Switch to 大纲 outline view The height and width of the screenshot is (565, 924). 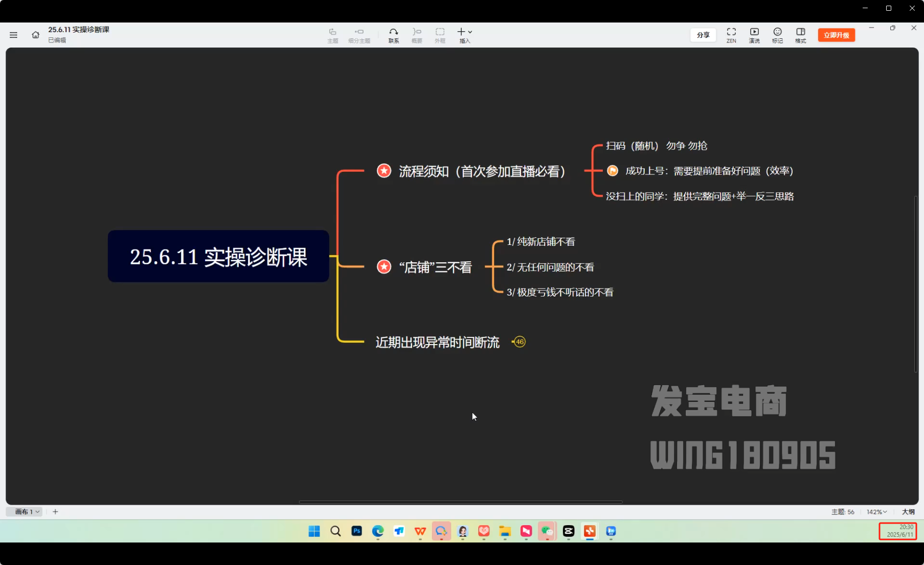click(908, 512)
